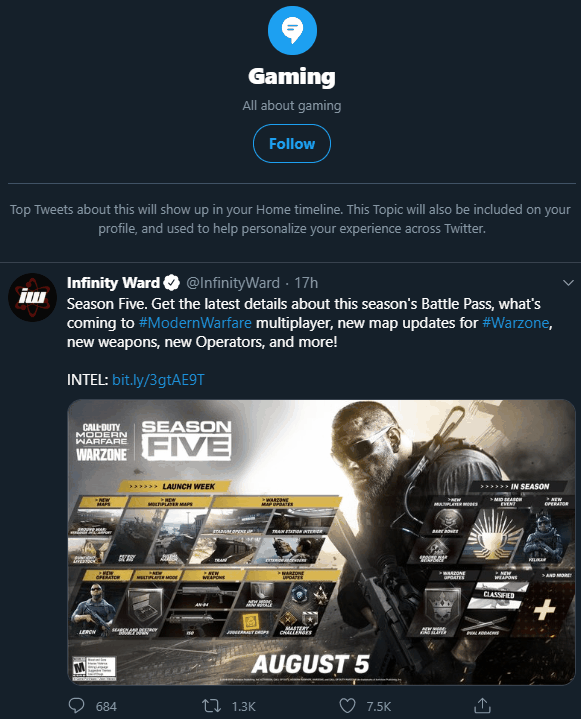This screenshot has height=719, width=581.
Task: Click the reply speech bubble icon
Action: pyautogui.click(x=76, y=705)
